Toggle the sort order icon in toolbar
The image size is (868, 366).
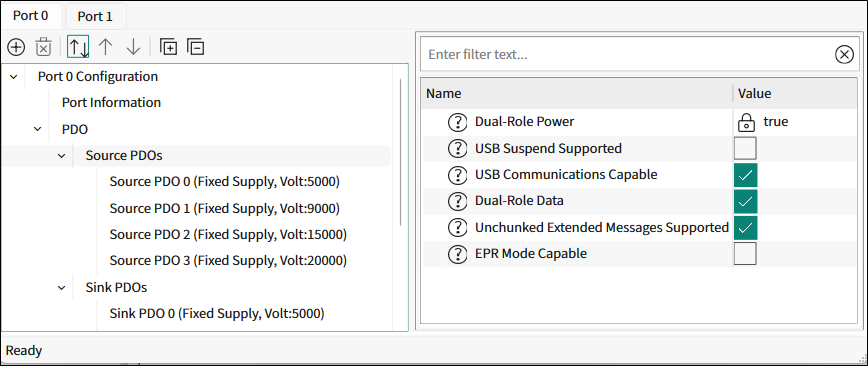(x=78, y=47)
